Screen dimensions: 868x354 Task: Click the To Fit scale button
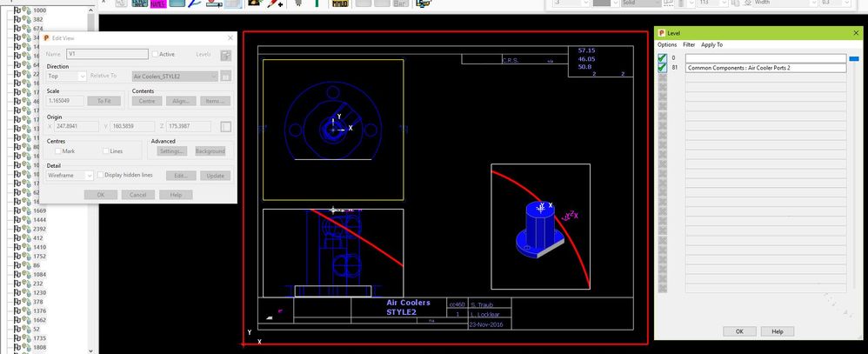tap(104, 101)
